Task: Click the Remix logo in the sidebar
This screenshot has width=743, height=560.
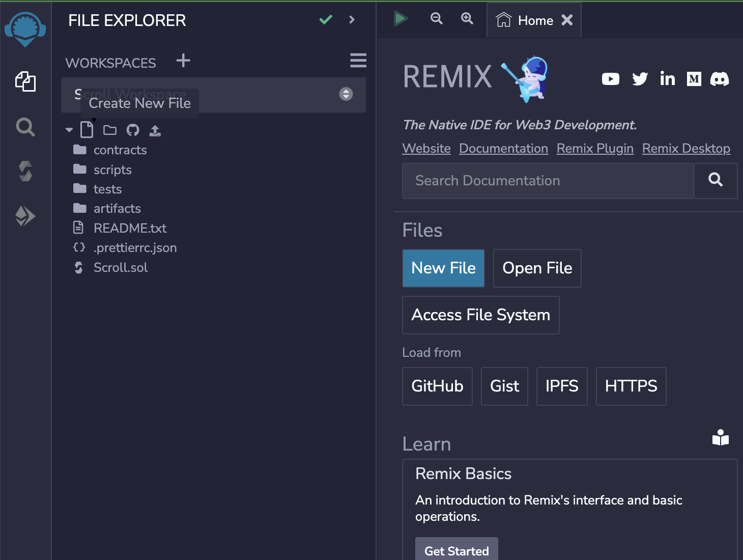Action: pos(25,30)
